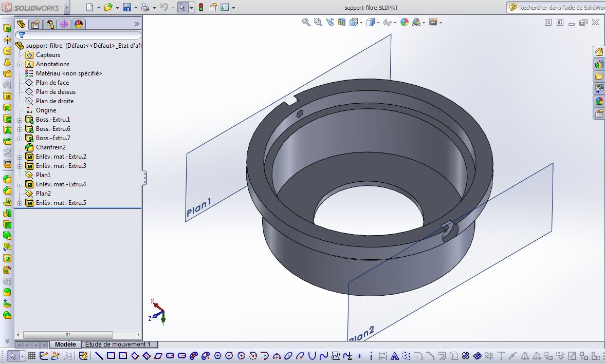Select the Centerline sketch tool
This screenshot has width=605, height=364.
pos(371,356)
